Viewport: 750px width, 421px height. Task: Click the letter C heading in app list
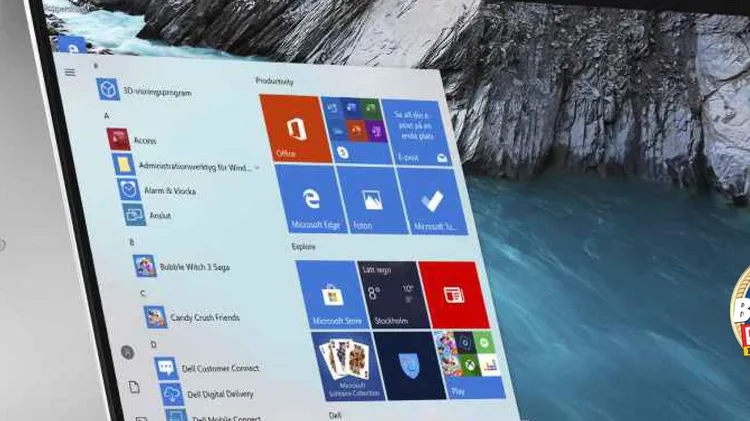143,293
